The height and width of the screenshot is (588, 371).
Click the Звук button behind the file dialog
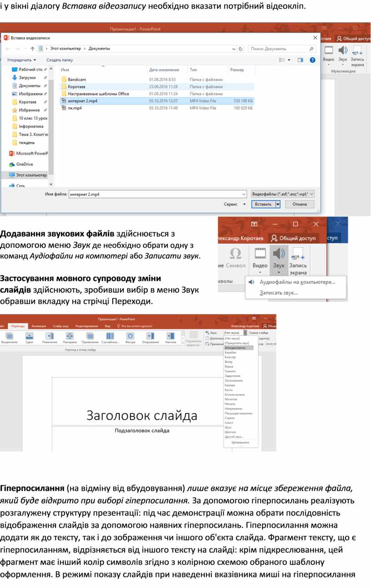pyautogui.click(x=342, y=54)
